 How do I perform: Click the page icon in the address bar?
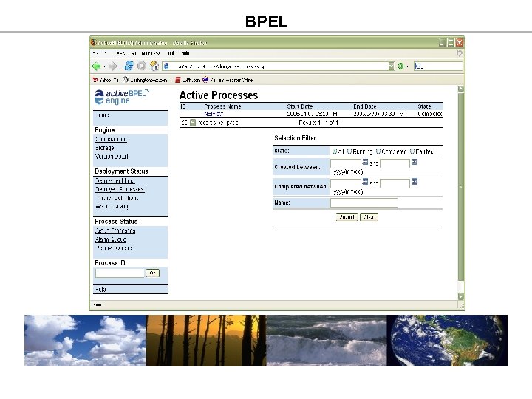point(166,66)
